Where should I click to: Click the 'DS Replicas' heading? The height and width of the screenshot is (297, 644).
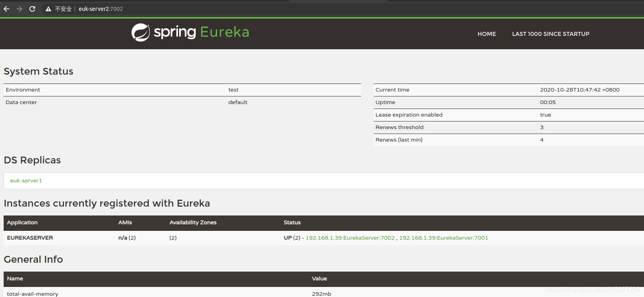32,160
